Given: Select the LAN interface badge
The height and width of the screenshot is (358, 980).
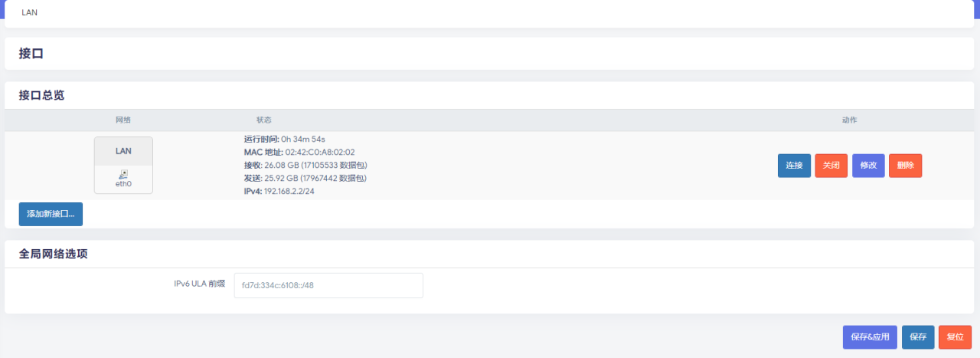Looking at the screenshot, I should (123, 151).
